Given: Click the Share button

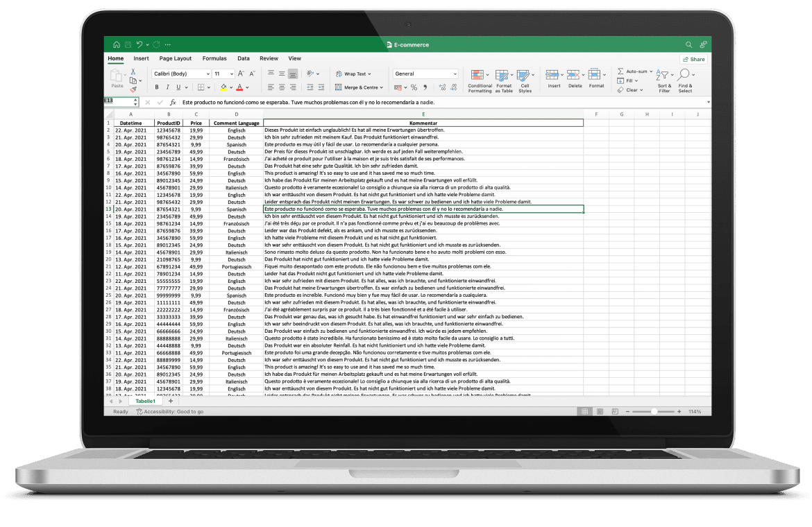Looking at the screenshot, I should tap(693, 59).
